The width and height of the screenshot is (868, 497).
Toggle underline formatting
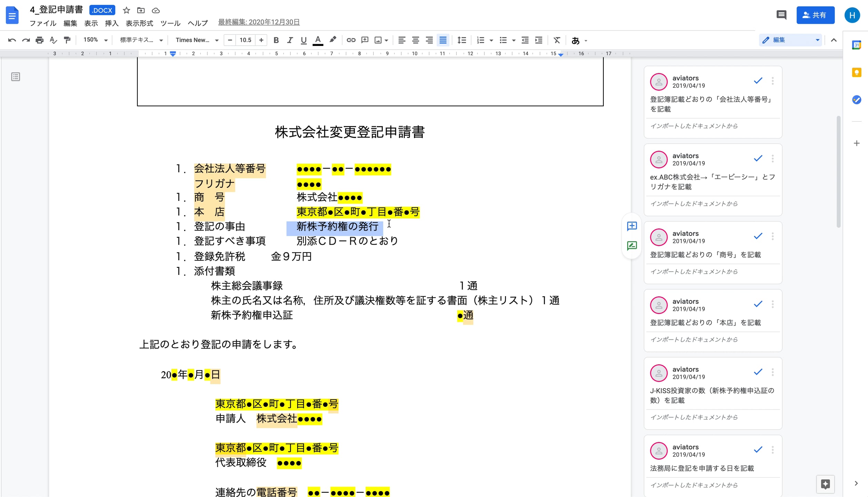pos(304,40)
